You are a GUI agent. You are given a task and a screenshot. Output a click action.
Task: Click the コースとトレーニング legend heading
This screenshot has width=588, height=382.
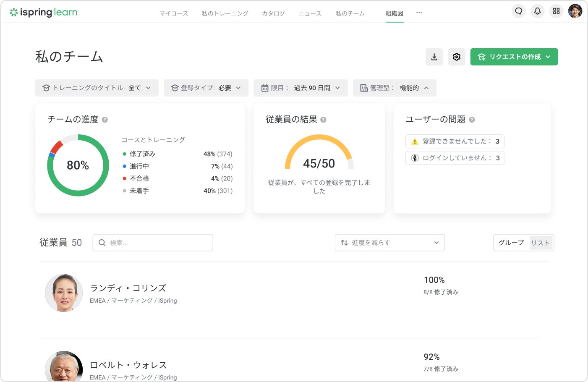(153, 140)
